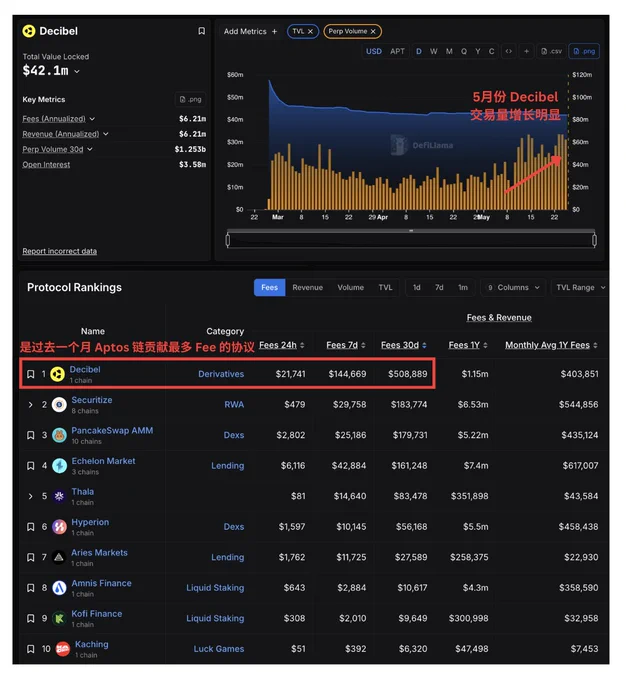Select the Volume rankings tab
Image resolution: width=626 pixels, height=680 pixels.
tap(351, 287)
